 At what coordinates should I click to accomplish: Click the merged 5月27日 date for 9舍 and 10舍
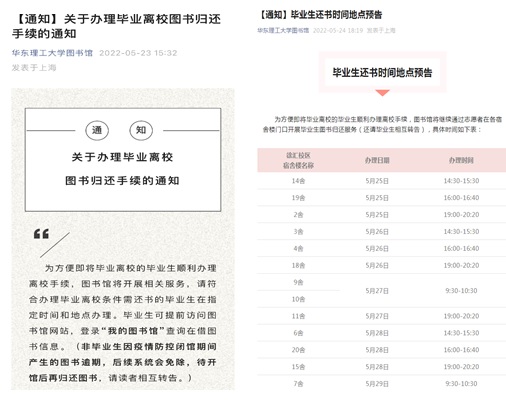pos(377,291)
